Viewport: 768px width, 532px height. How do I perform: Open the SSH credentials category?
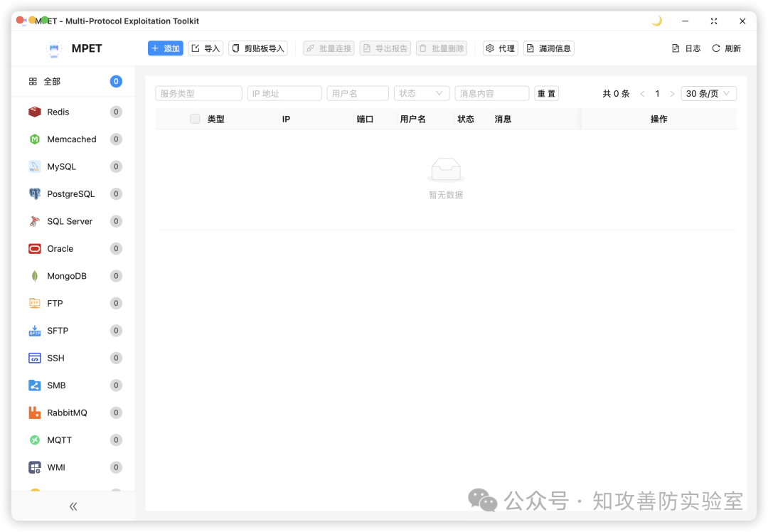coord(54,358)
